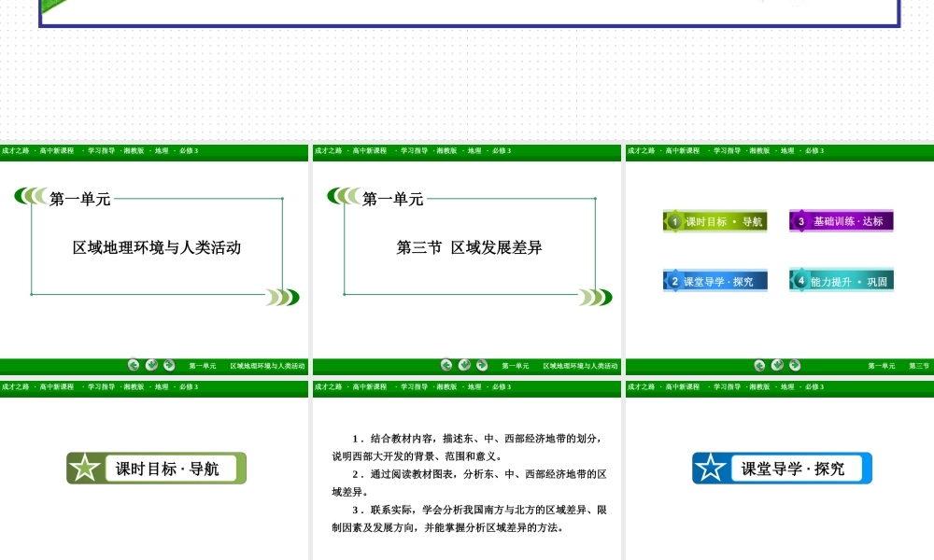The width and height of the screenshot is (934, 560).
Task: Click the previous arrow icon on the 第三节 区域发展差异 slide
Action: pos(446,365)
